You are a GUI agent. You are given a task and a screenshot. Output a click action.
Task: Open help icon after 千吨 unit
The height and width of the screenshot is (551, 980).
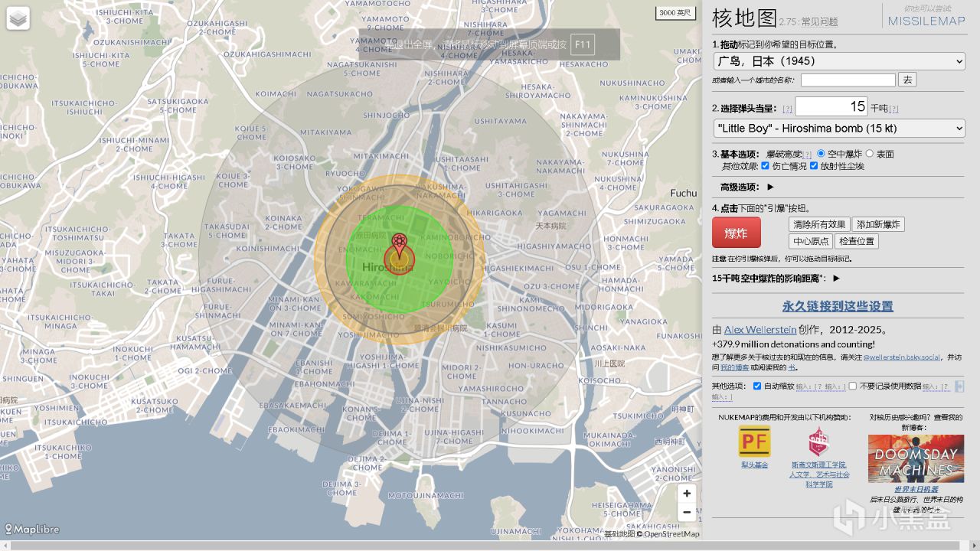coord(893,109)
